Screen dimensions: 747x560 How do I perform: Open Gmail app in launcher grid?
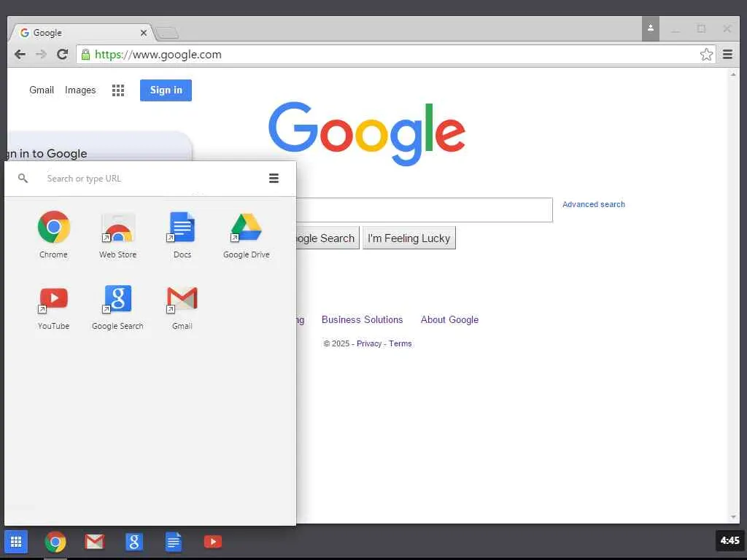click(x=182, y=307)
